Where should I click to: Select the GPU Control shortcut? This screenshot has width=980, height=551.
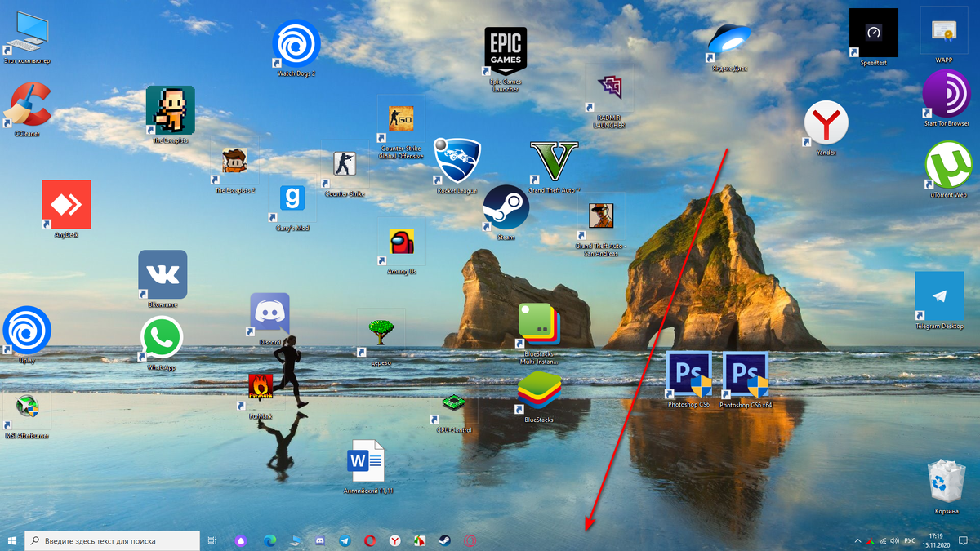coord(454,411)
